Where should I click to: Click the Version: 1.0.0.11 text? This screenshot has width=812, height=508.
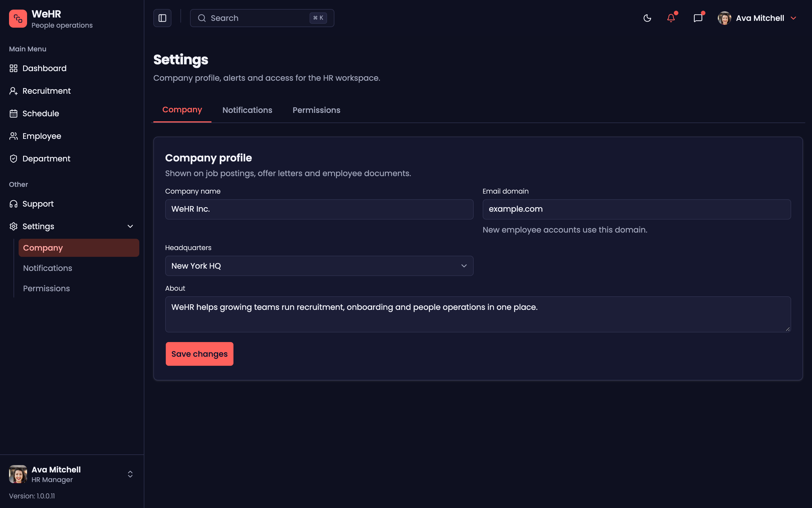[x=32, y=496]
